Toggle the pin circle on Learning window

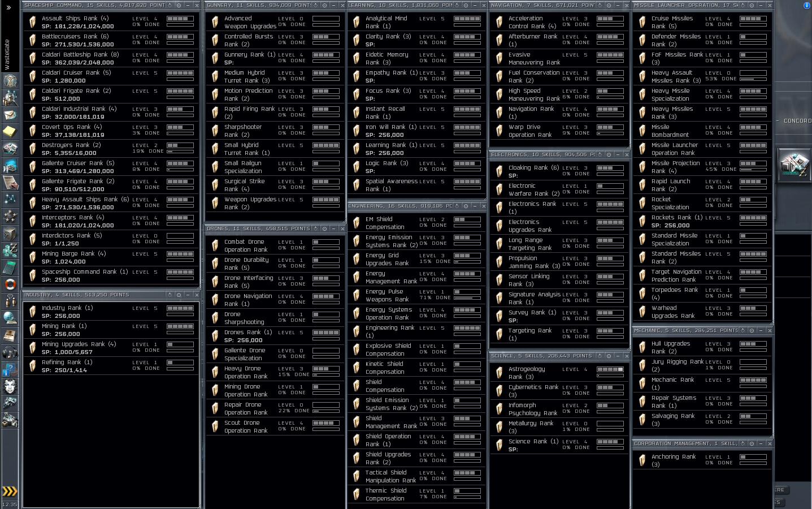(466, 5)
